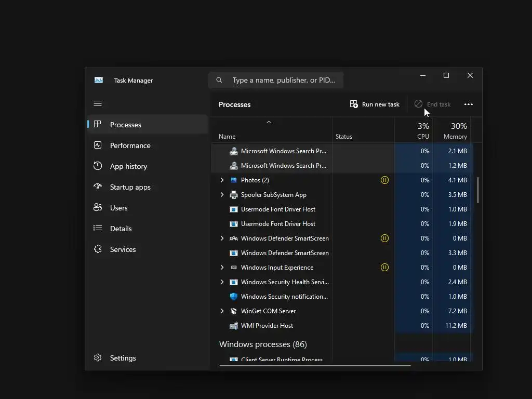This screenshot has width=532, height=399.
Task: Expand Windows Defender SmartScreen group
Action: coord(222,238)
